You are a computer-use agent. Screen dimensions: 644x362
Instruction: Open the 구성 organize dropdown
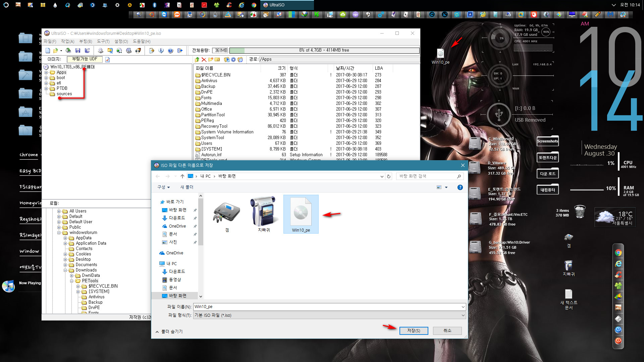[x=163, y=187]
